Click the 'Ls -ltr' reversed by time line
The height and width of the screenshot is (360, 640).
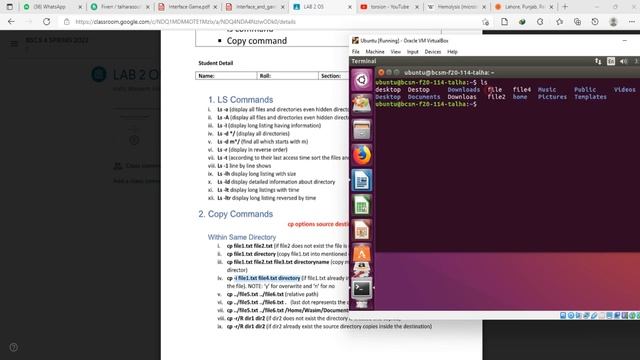[x=267, y=198]
